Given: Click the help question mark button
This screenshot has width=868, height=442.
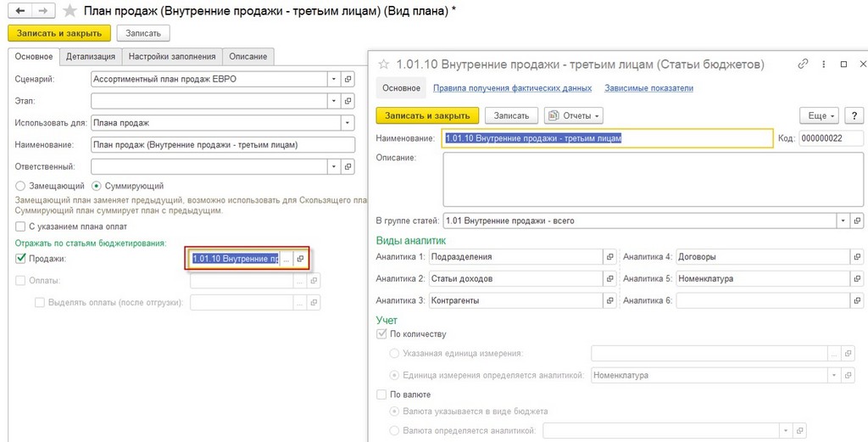Looking at the screenshot, I should tap(854, 115).
